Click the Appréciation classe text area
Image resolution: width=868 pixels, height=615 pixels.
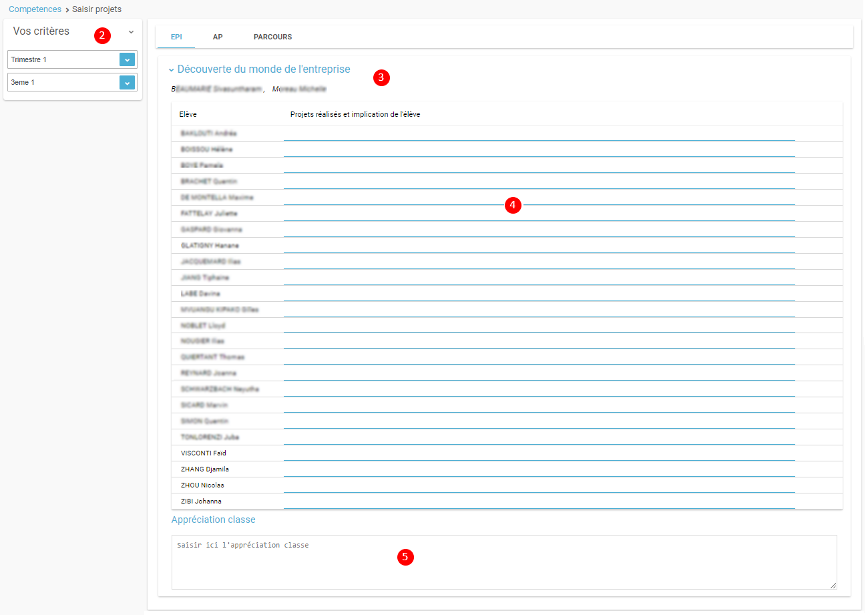(x=503, y=562)
